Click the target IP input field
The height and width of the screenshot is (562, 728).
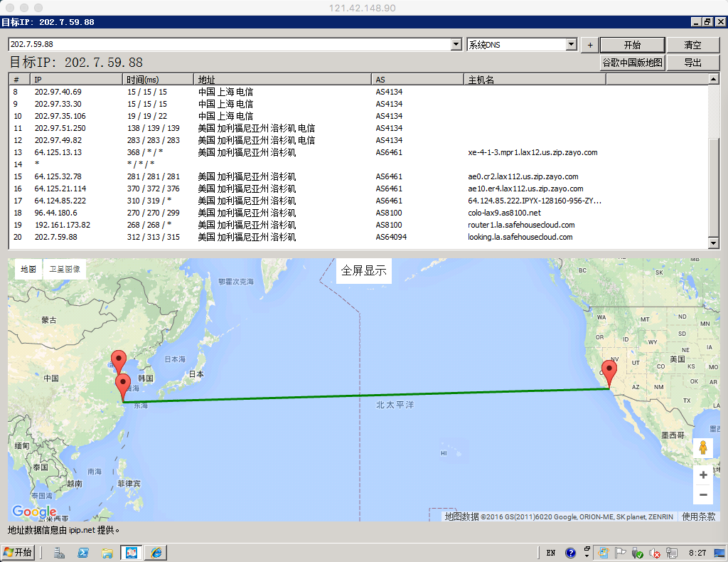230,45
